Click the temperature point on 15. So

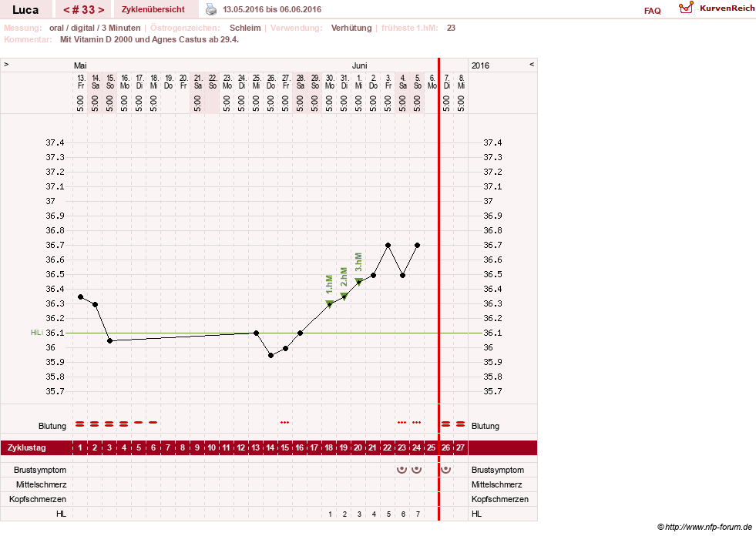[x=110, y=341]
